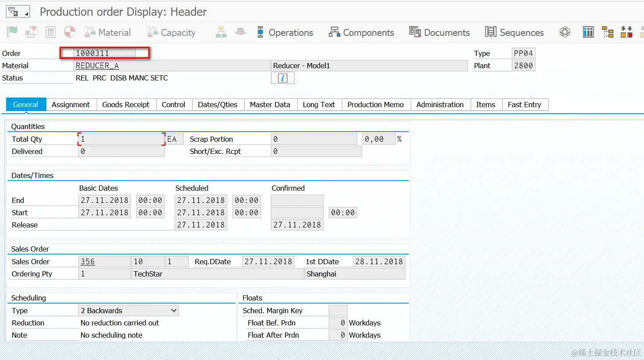This screenshot has width=644, height=360.
Task: Click the scheduled End date field
Action: [x=201, y=200]
